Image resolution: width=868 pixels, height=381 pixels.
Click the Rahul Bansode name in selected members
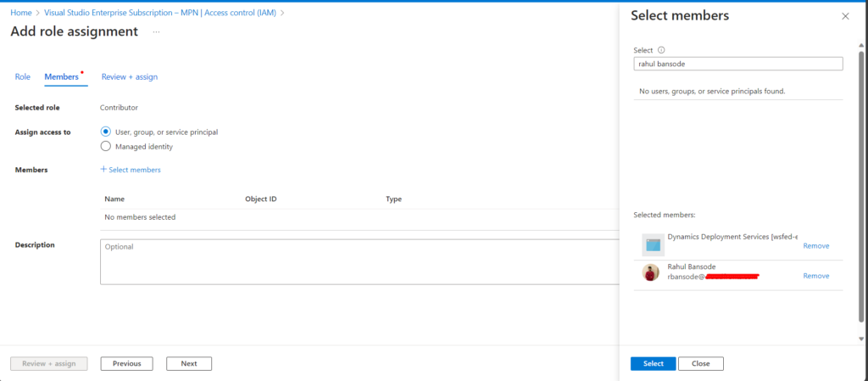click(x=692, y=266)
